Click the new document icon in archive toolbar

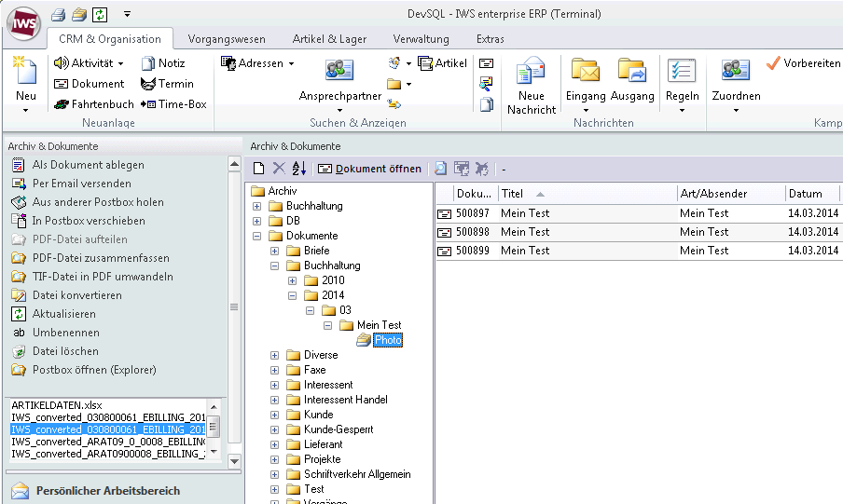[258, 169]
